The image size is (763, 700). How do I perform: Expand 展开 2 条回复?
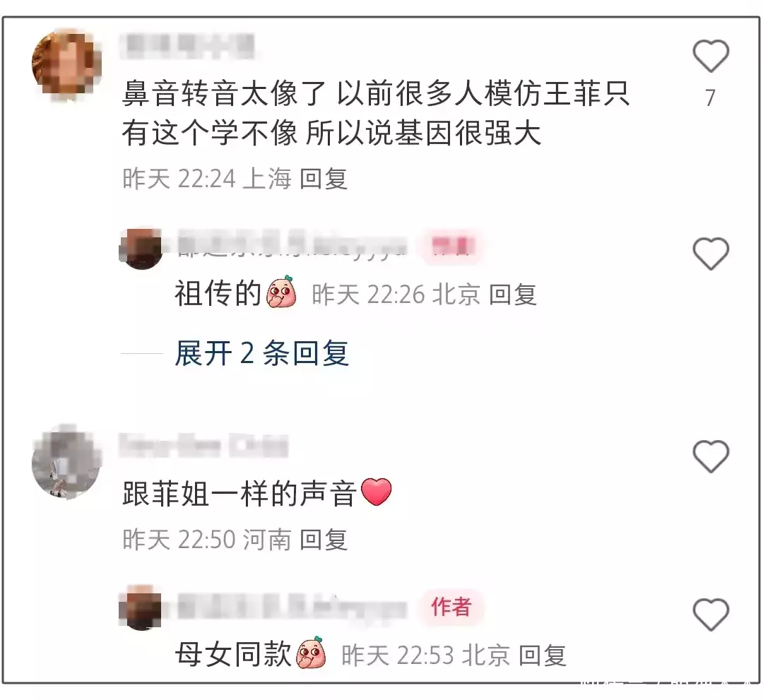(262, 353)
